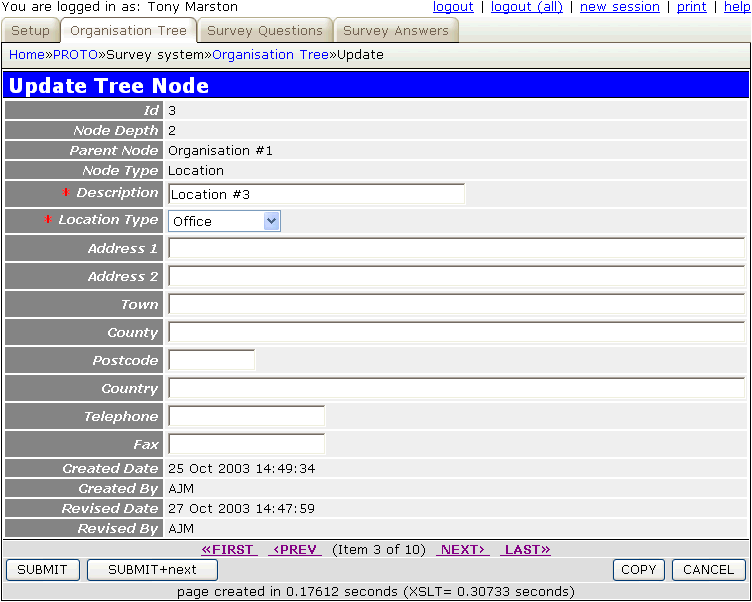This screenshot has height=602, width=752.
Task: Click the Organisation Tree tab
Action: click(x=128, y=31)
